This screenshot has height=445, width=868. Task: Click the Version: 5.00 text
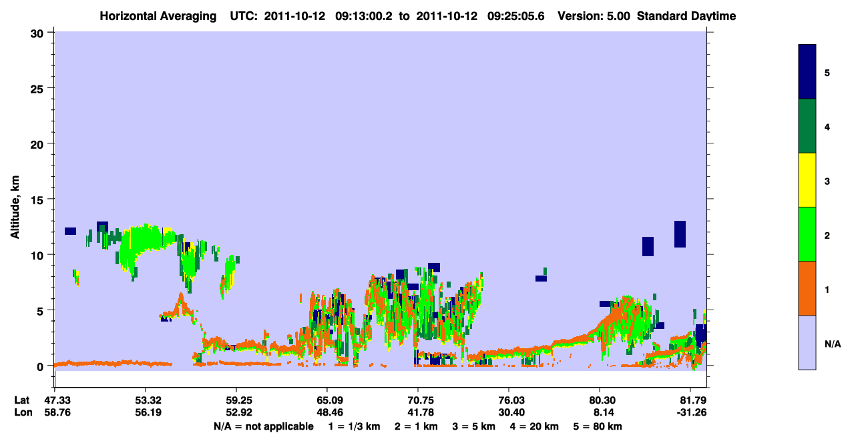coord(594,16)
